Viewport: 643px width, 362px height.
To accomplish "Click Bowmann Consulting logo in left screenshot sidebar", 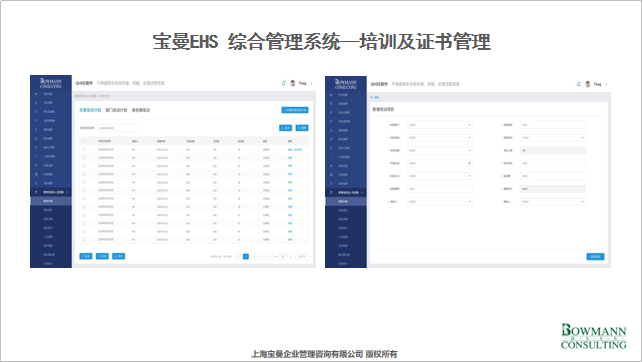I will pos(51,83).
